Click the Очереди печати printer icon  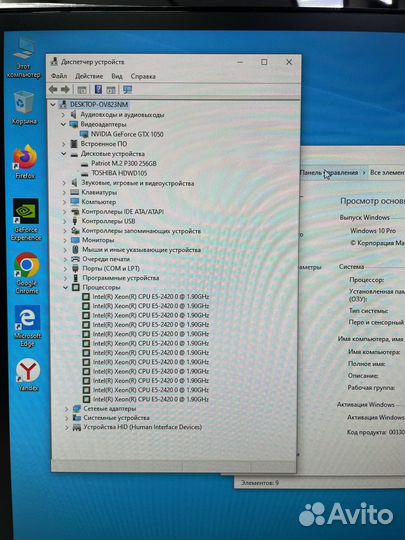pos(75,259)
